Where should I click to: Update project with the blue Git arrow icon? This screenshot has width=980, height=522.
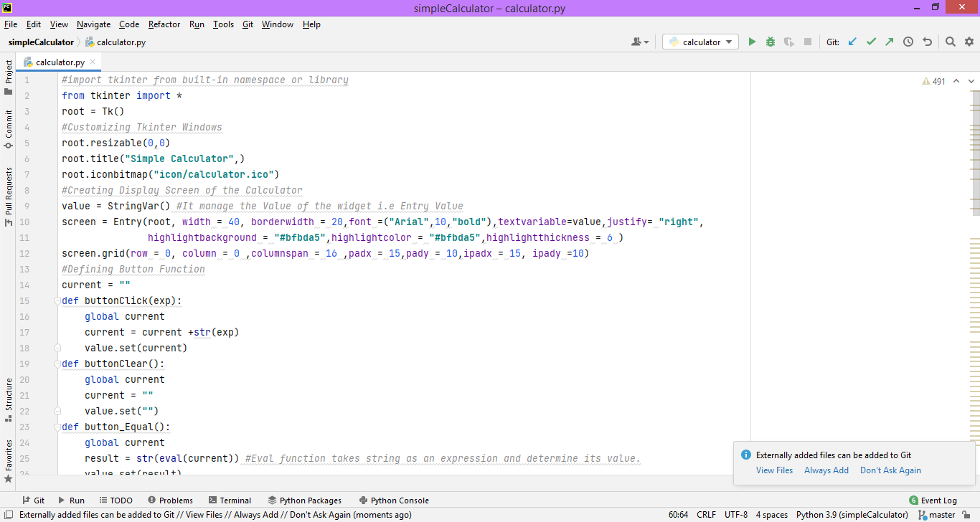point(852,41)
